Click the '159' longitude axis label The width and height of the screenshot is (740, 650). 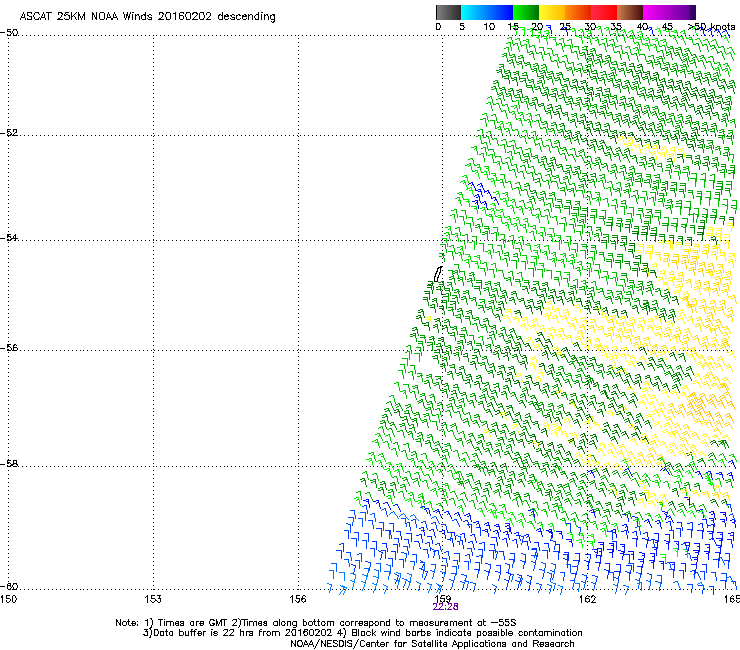443,599
